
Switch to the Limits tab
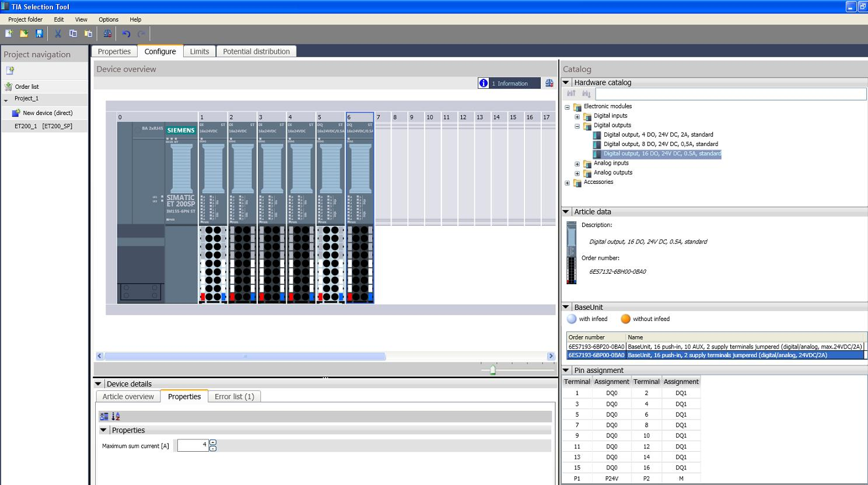(x=199, y=51)
